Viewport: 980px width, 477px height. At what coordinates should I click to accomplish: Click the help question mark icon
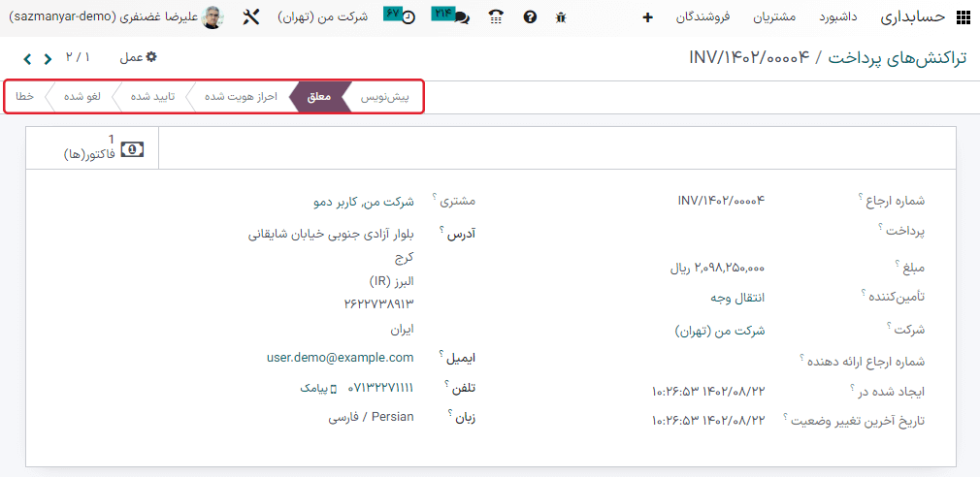tap(529, 17)
